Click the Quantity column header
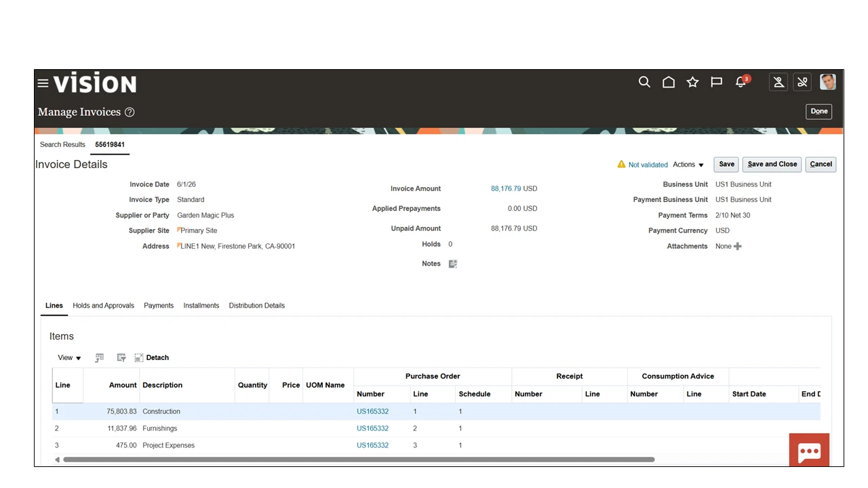Image resolution: width=868 pixels, height=488 pixels. pyautogui.click(x=252, y=385)
